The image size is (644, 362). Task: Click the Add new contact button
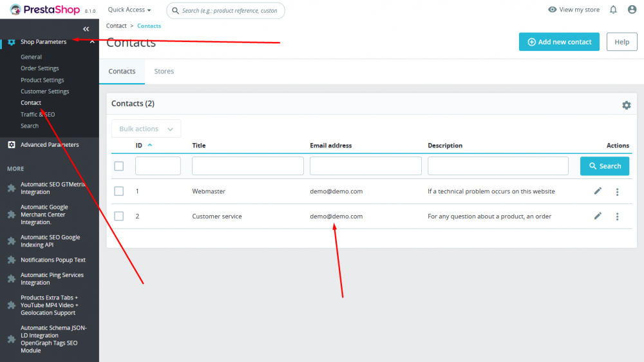click(559, 42)
